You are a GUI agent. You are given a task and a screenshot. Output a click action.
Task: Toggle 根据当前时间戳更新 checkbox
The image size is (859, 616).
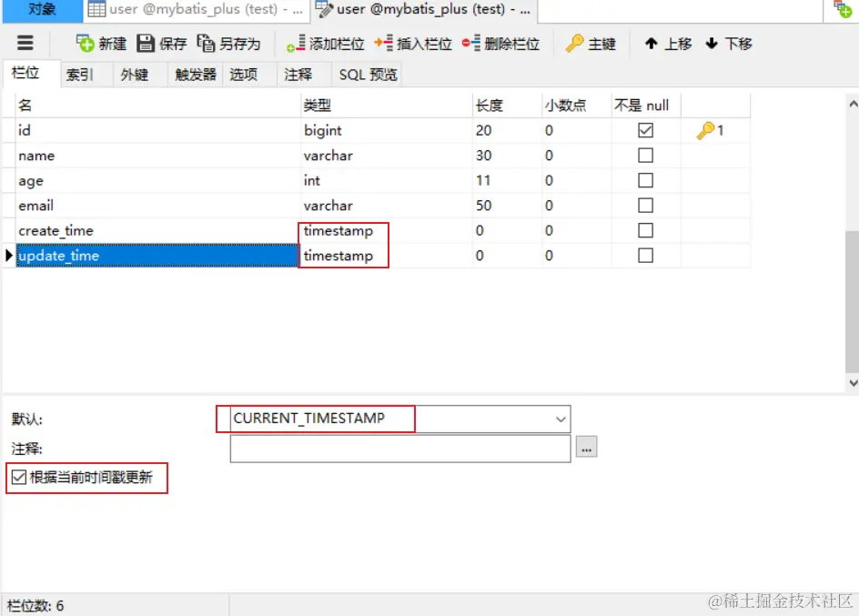tap(18, 478)
